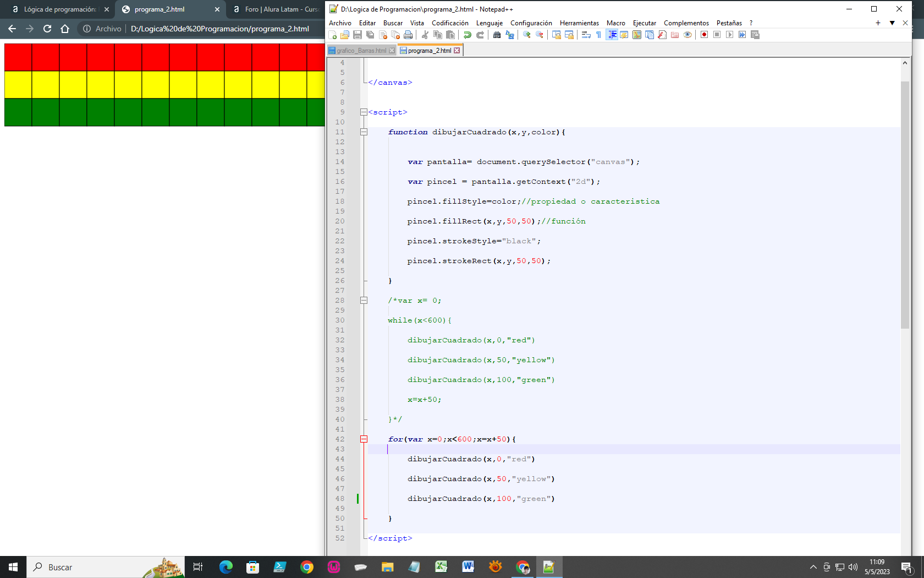Screen dimensions: 924x578
Task: Click the Redo arrow icon
Action: pyautogui.click(x=480, y=35)
